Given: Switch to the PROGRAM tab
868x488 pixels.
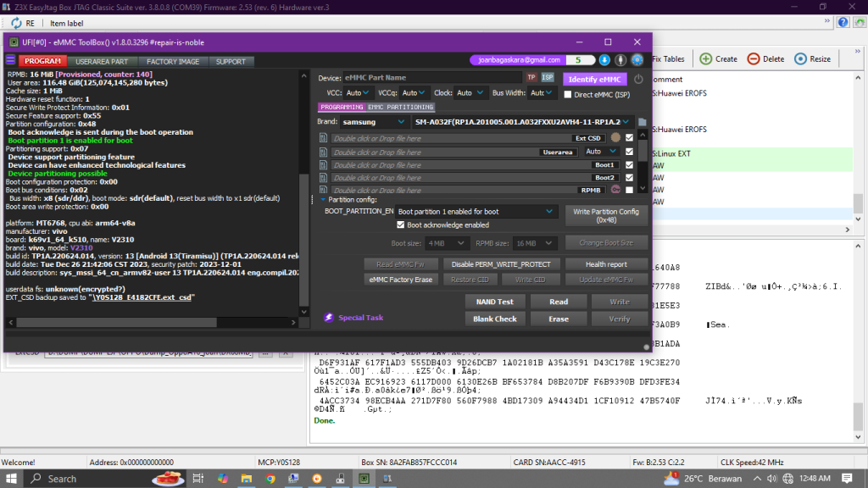Looking at the screenshot, I should [x=42, y=61].
